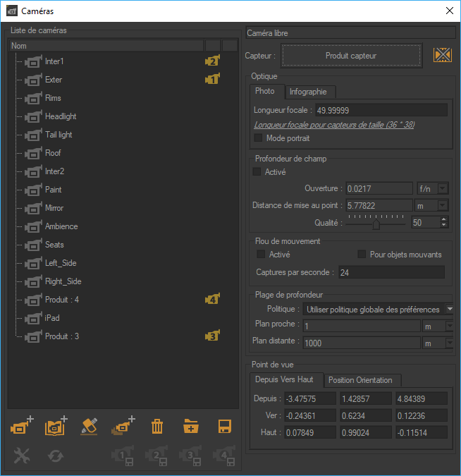Click the rename camera pencil icon
The height and width of the screenshot is (476, 461).
pyautogui.click(x=89, y=426)
